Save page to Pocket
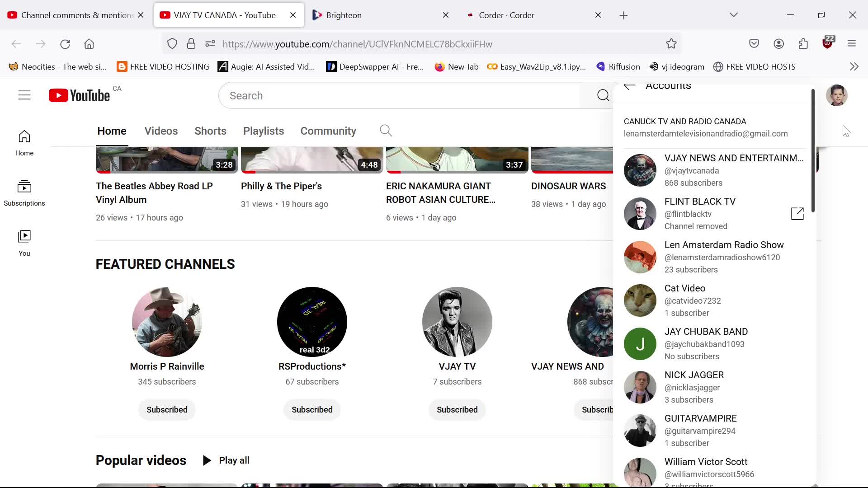The height and width of the screenshot is (488, 868). click(x=754, y=44)
